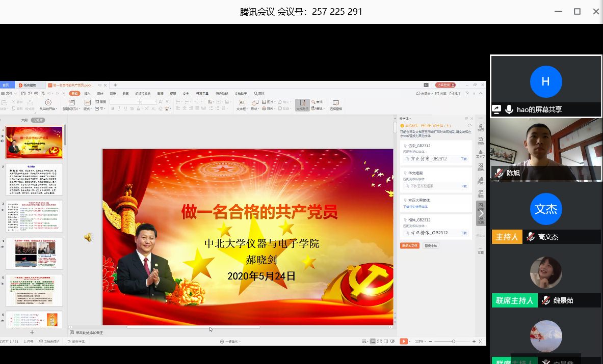
Task: Insert a text box with 文本框 icon
Action: pos(241,103)
